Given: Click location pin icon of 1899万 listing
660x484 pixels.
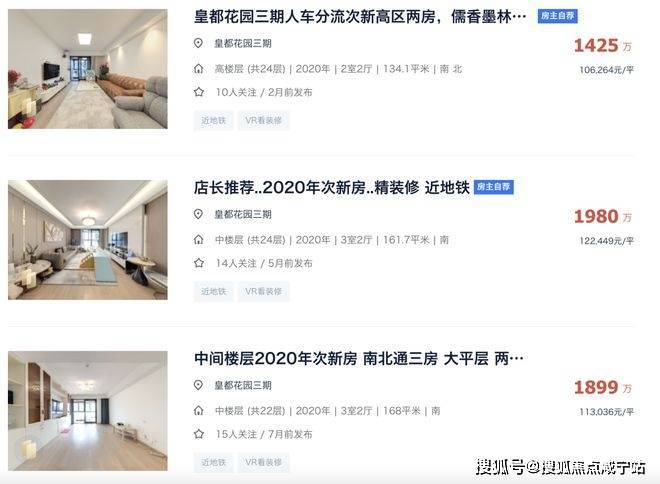Looking at the screenshot, I should 198,385.
